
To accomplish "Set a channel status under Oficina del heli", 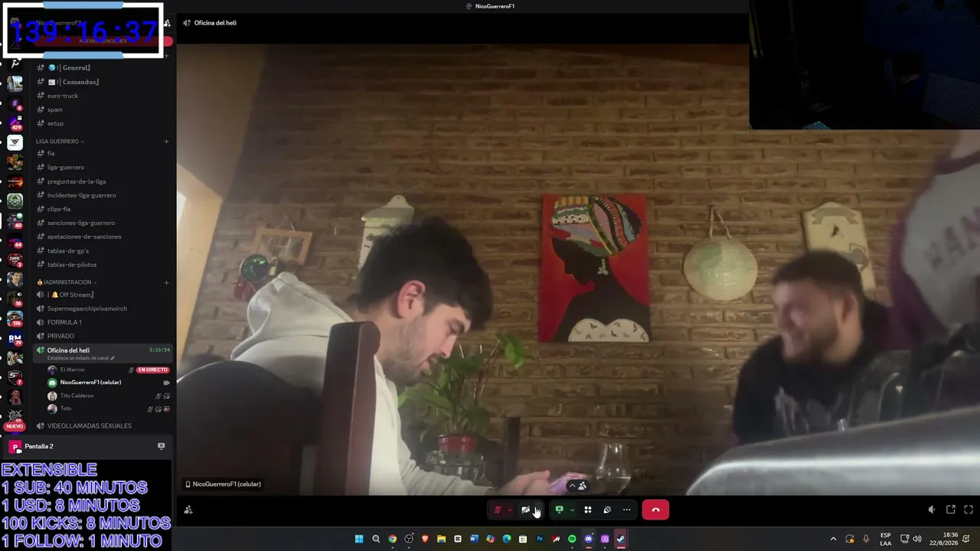I will [x=80, y=358].
